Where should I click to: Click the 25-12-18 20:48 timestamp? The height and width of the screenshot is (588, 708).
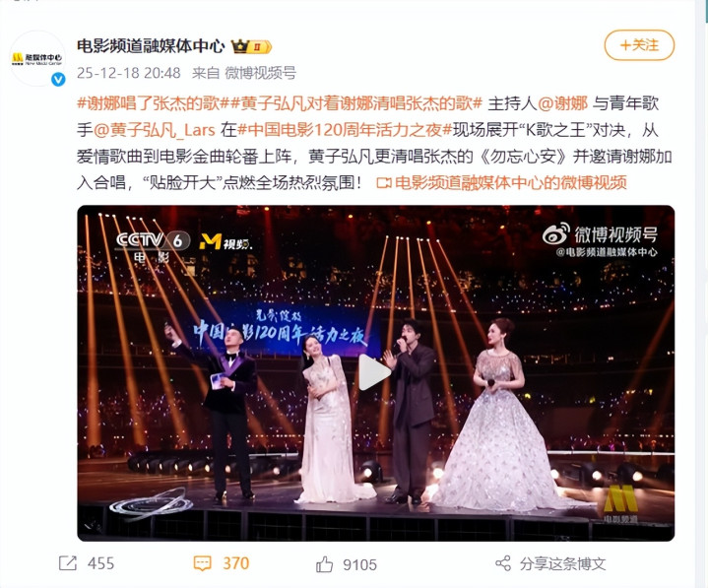129,73
